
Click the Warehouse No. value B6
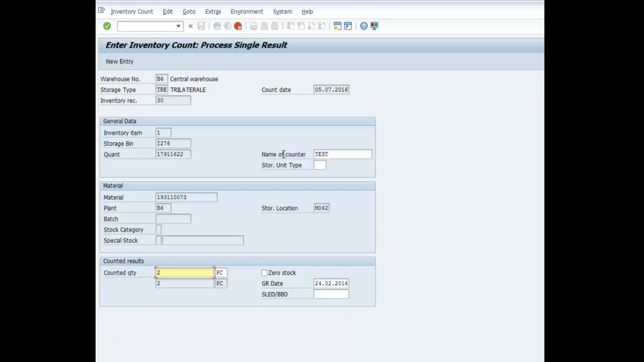point(161,79)
